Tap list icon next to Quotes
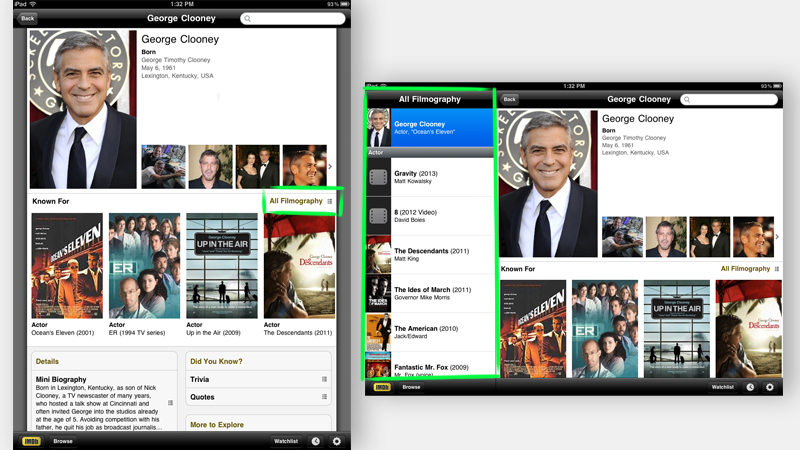This screenshot has width=800, height=450. [324, 397]
